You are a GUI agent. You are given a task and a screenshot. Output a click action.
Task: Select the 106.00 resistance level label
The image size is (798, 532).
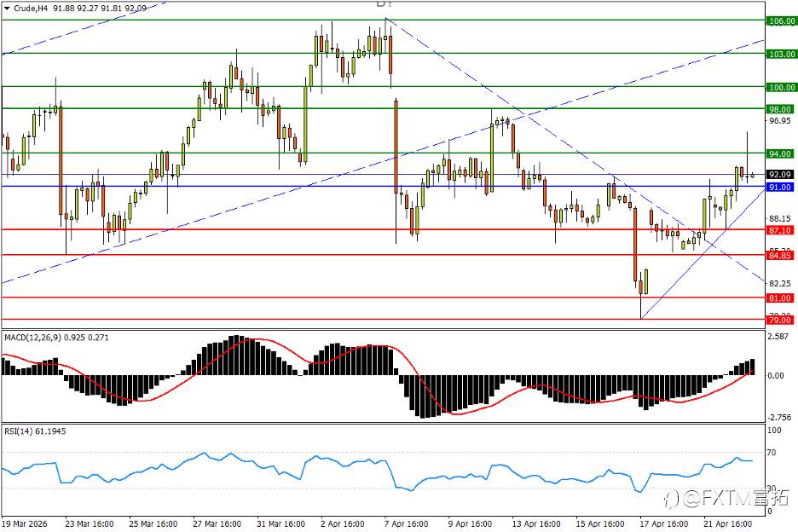(781, 20)
